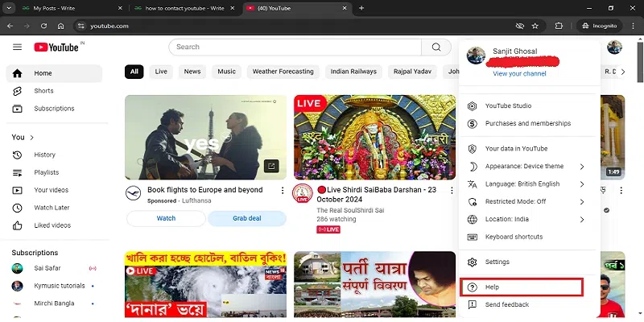Select the All filter chip
Viewport: 644px width, 322px height.
pos(134,72)
